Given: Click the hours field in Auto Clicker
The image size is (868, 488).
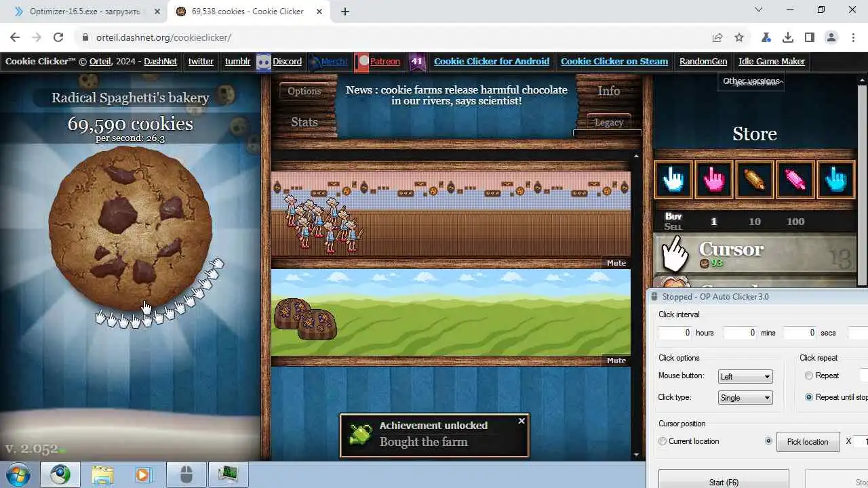Looking at the screenshot, I should (x=675, y=333).
